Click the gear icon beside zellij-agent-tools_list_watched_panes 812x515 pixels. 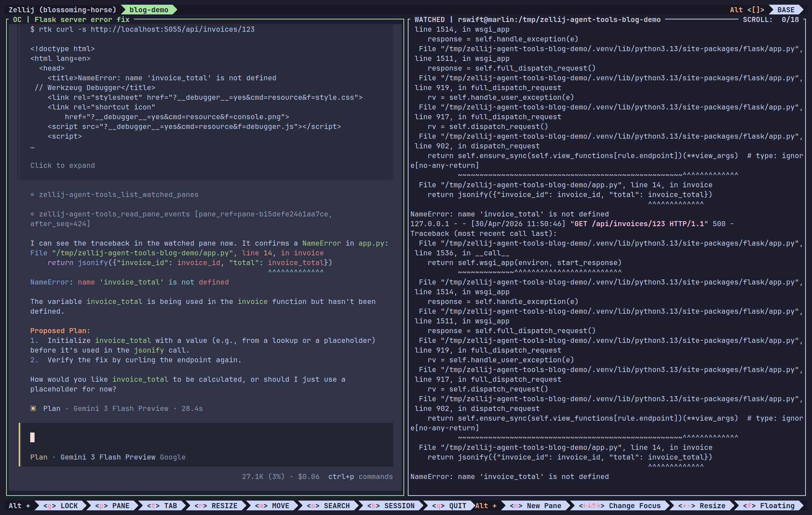pos(32,194)
